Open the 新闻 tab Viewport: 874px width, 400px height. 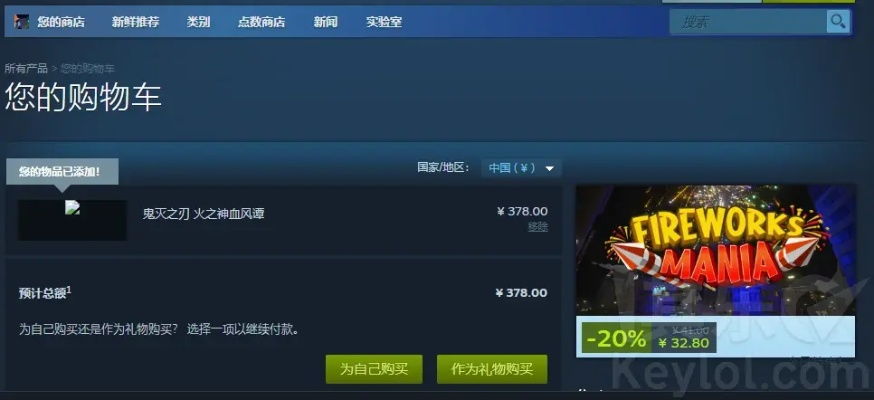pyautogui.click(x=326, y=22)
